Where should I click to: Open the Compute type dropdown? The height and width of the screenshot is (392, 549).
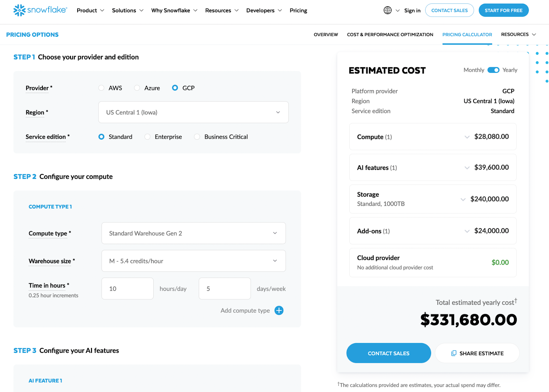point(194,233)
